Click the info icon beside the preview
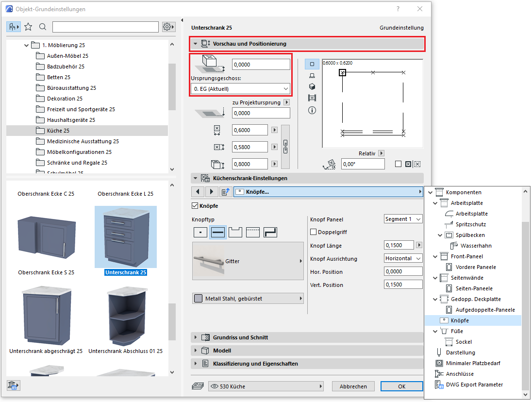Image resolution: width=532 pixels, height=402 pixels. point(312,110)
